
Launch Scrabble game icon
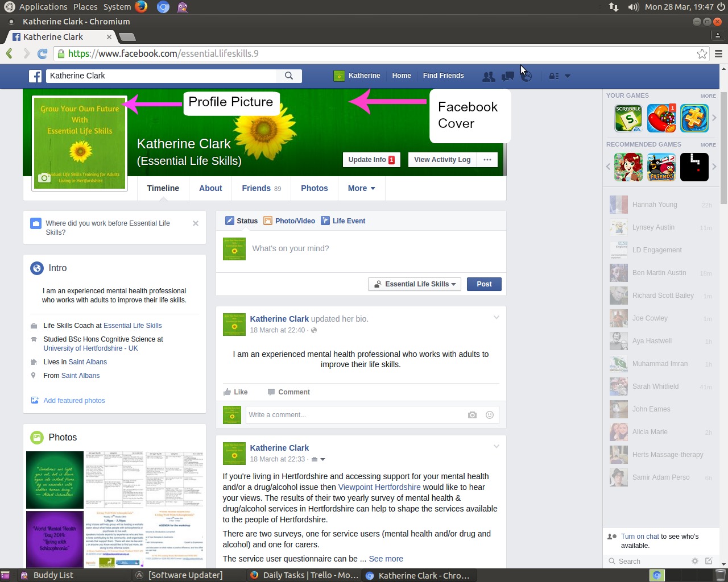tap(628, 118)
